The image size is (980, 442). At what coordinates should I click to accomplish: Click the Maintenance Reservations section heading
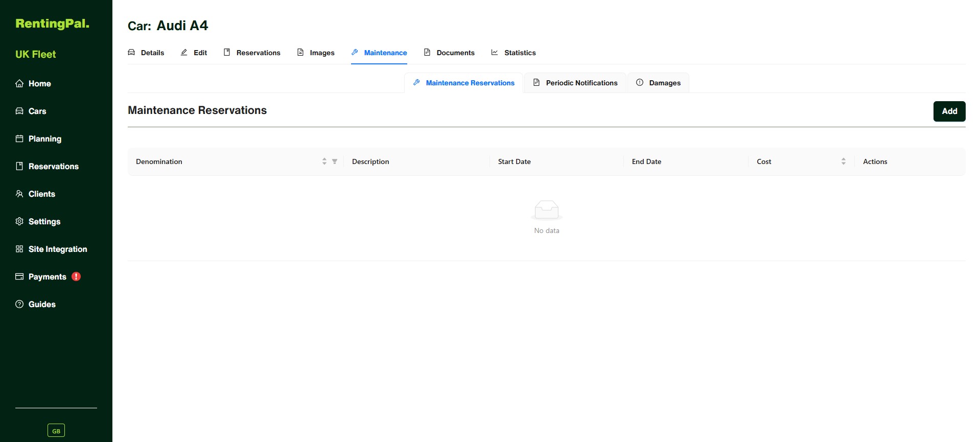[x=197, y=110]
